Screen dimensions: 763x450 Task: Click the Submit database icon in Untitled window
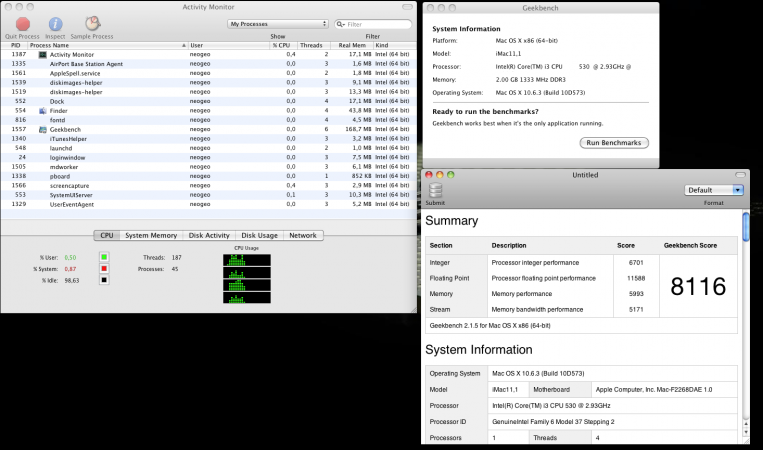(x=435, y=191)
